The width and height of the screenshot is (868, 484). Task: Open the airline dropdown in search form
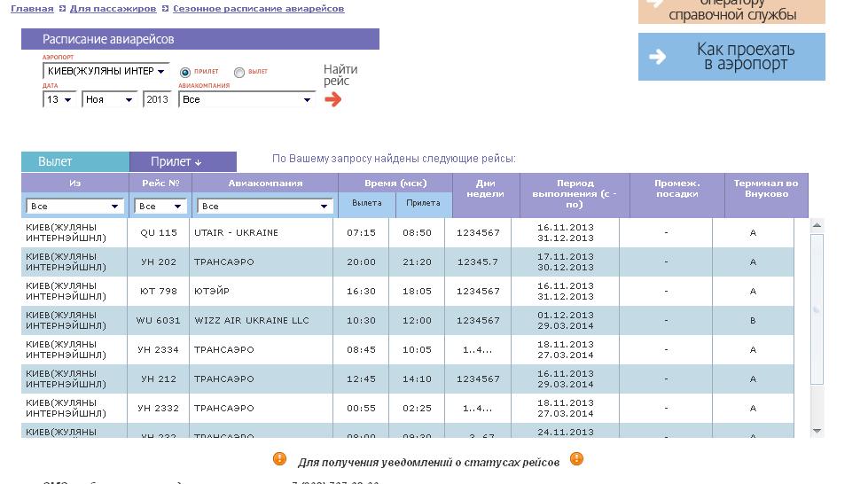click(246, 100)
